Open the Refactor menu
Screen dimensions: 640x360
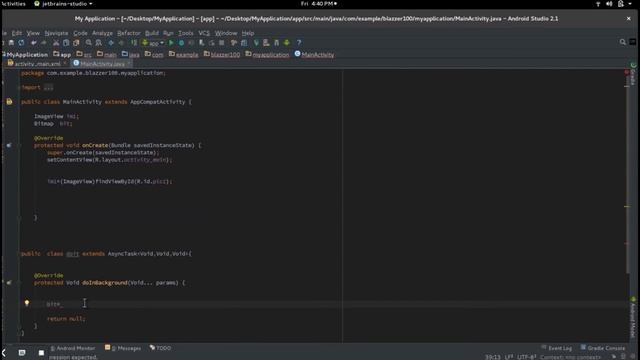point(129,33)
